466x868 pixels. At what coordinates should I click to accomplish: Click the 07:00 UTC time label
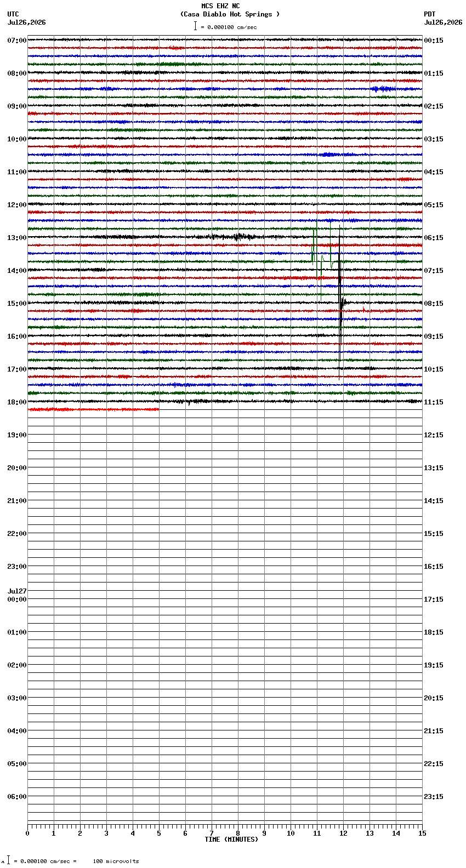(17, 41)
